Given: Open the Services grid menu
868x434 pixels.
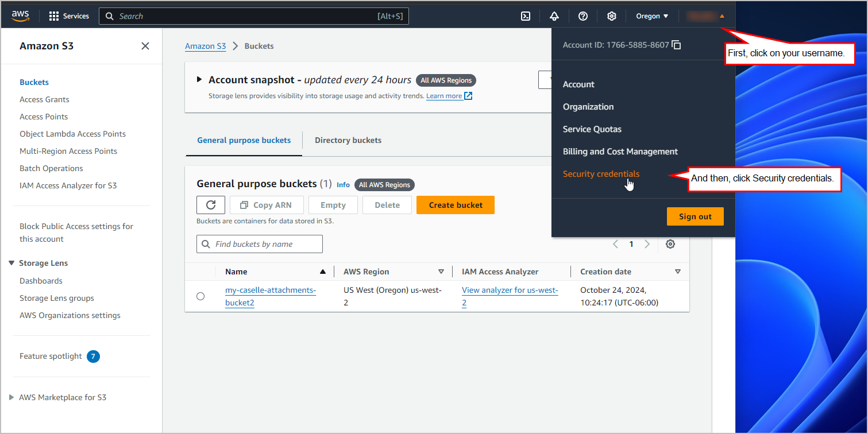Looking at the screenshot, I should [69, 16].
